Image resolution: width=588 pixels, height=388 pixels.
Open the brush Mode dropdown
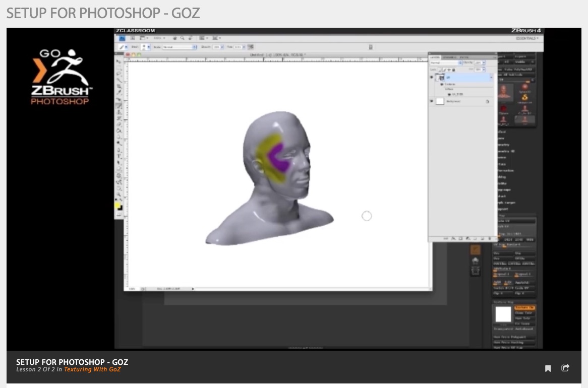(x=180, y=47)
